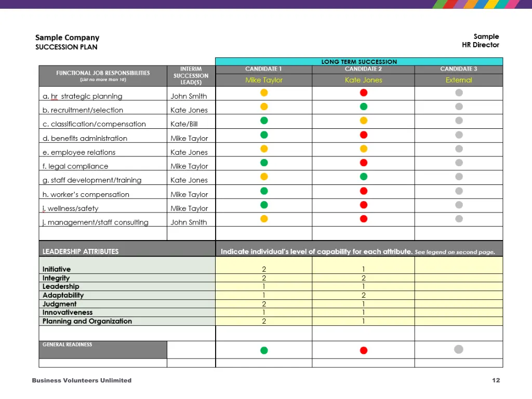
Task: Click 'Mike Taylor' interim lead for benefits administration
Action: (x=189, y=138)
